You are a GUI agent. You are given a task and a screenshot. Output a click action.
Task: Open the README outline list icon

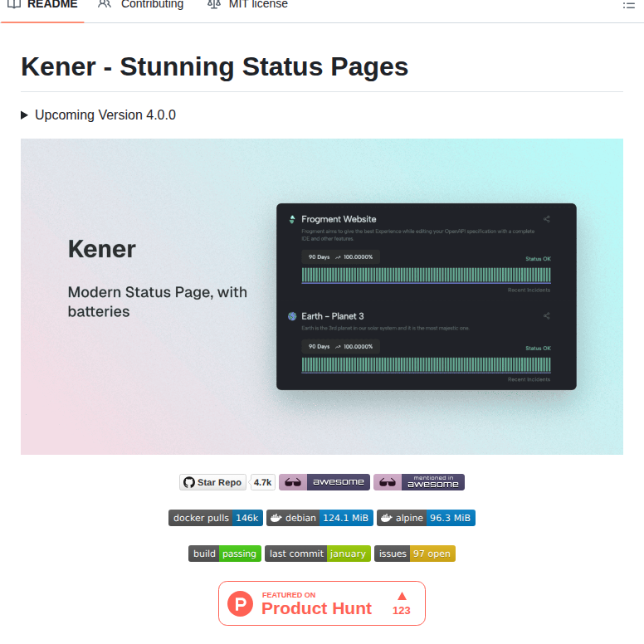[x=629, y=4]
